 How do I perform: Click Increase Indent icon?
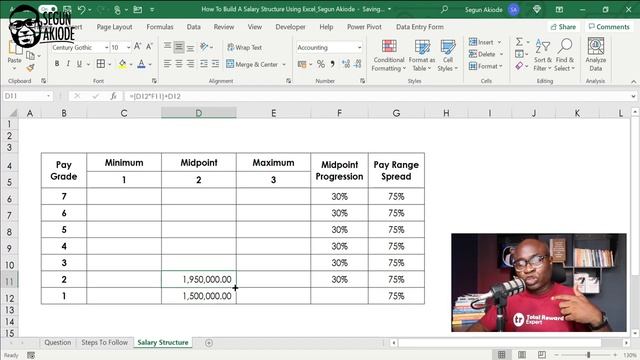[x=215, y=64]
